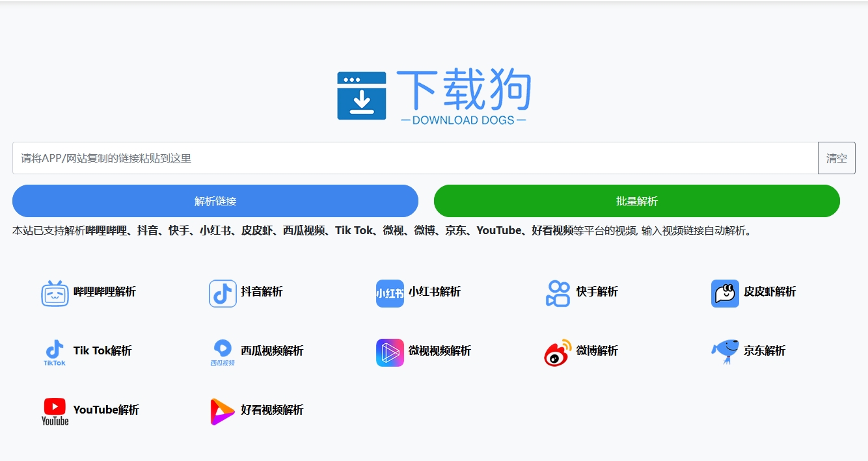Image resolution: width=868 pixels, height=461 pixels.
Task: Open the 好看视频解析 link
Action: tap(273, 410)
